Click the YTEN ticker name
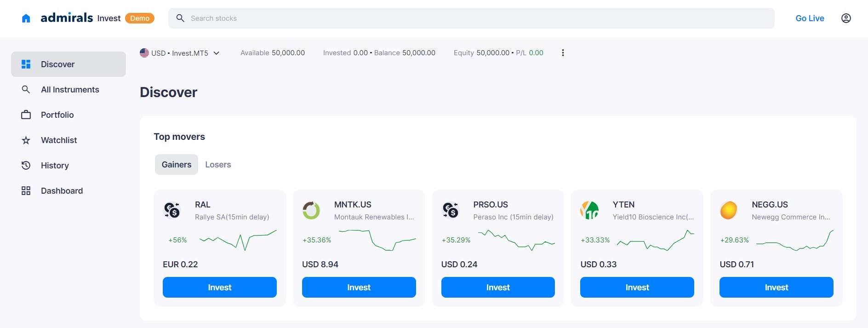 [623, 205]
